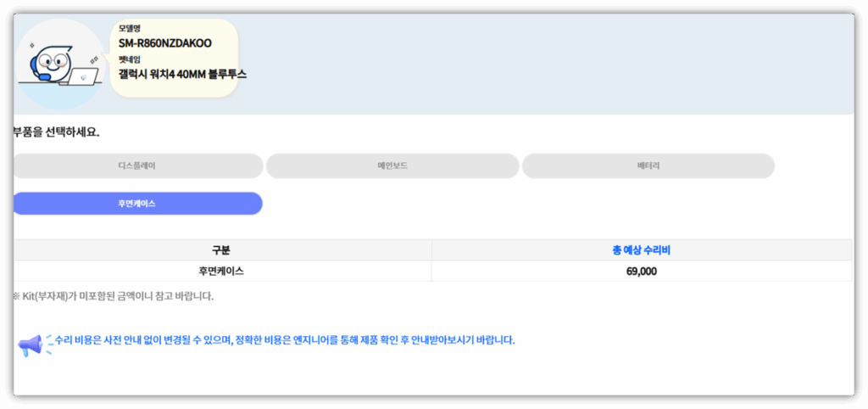Click the 총 예상 수리비 column header

642,250
